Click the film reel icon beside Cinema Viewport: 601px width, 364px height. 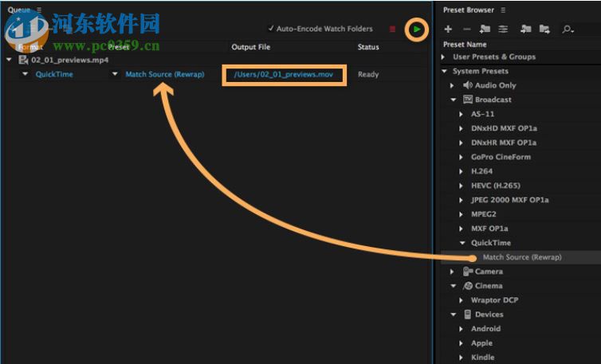pos(468,286)
